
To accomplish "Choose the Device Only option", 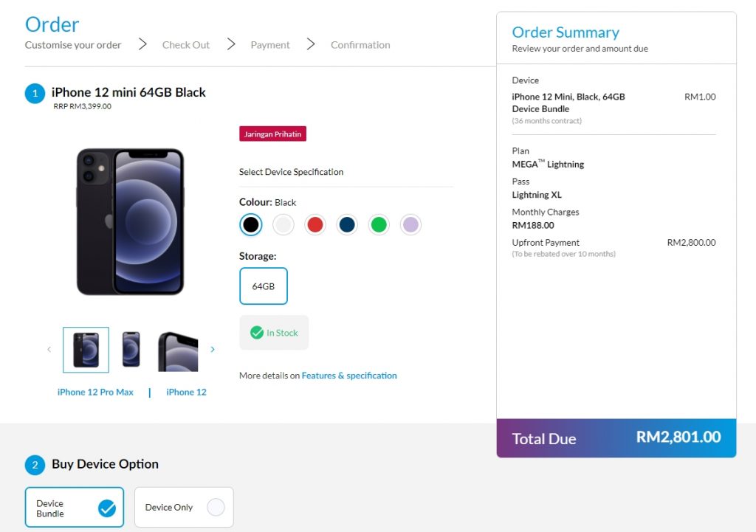I will point(184,508).
